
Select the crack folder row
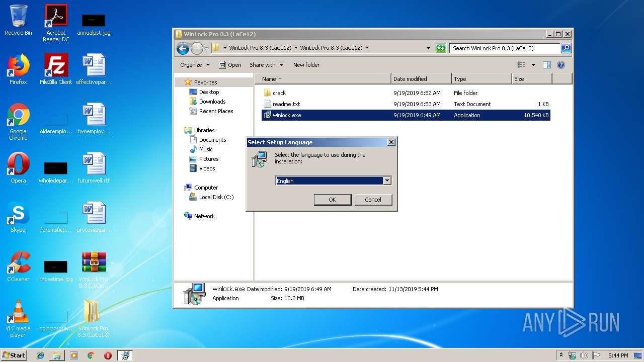click(406, 93)
